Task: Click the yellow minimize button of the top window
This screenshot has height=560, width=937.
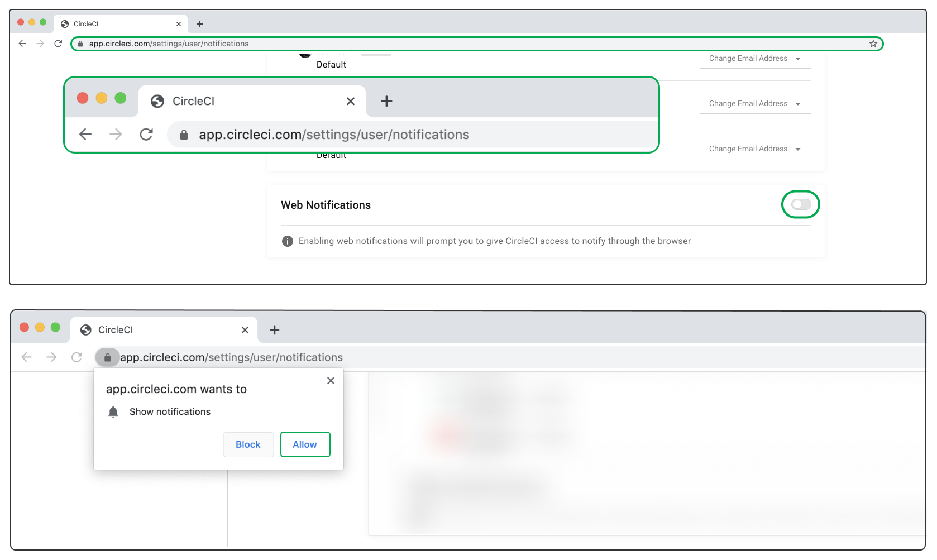Action: tap(32, 22)
